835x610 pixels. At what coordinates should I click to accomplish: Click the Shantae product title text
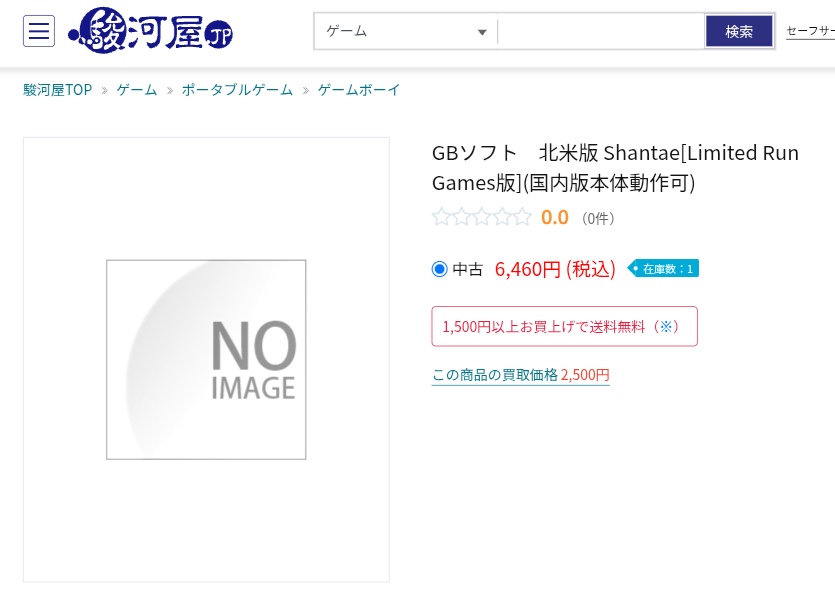[616, 168]
